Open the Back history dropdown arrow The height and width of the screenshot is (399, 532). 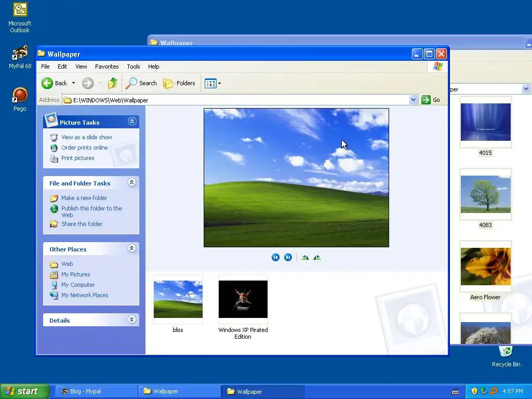(x=73, y=83)
